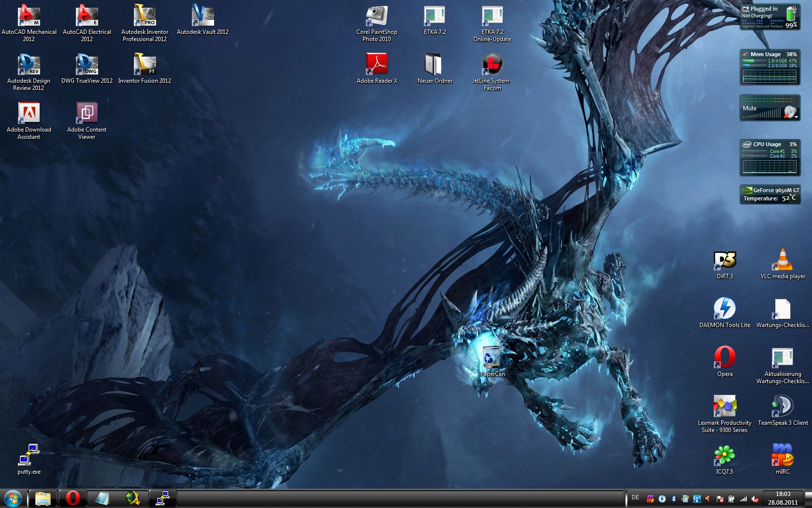Click the Show desktop button beside the clock

808,498
